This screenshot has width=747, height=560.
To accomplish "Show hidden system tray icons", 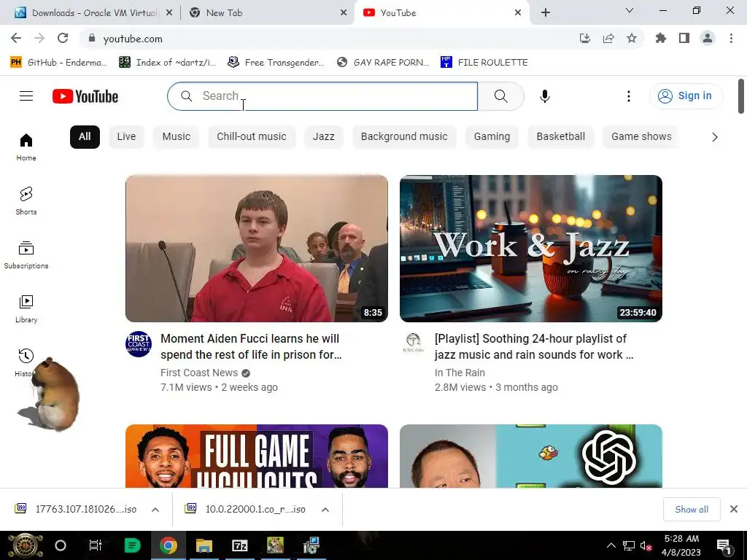I will point(611,545).
